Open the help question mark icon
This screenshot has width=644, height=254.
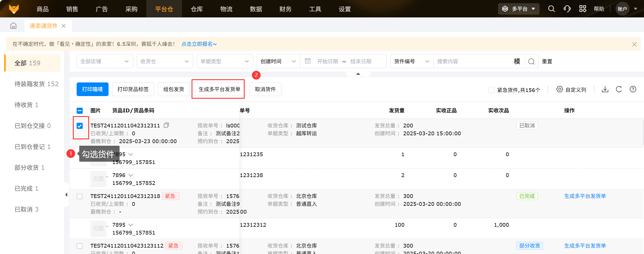(633, 89)
